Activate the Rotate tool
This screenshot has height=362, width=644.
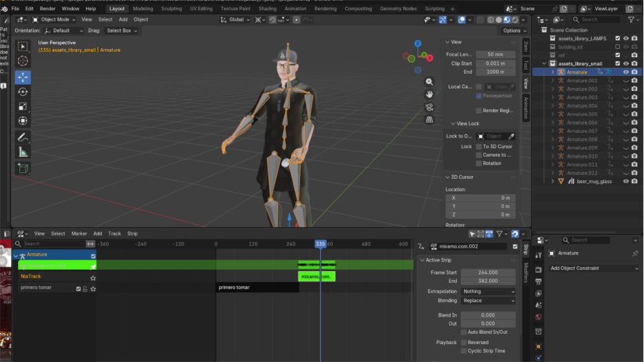(23, 92)
